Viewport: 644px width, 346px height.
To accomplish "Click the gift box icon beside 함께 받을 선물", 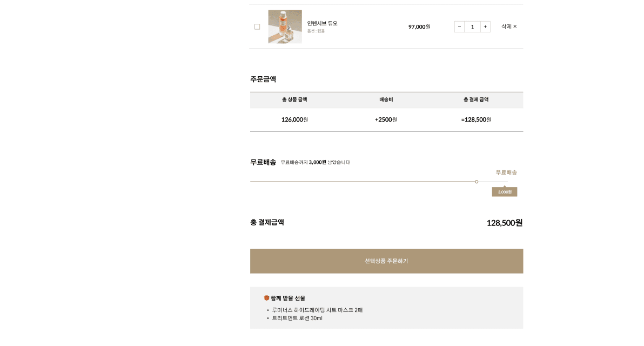I will pos(266,297).
